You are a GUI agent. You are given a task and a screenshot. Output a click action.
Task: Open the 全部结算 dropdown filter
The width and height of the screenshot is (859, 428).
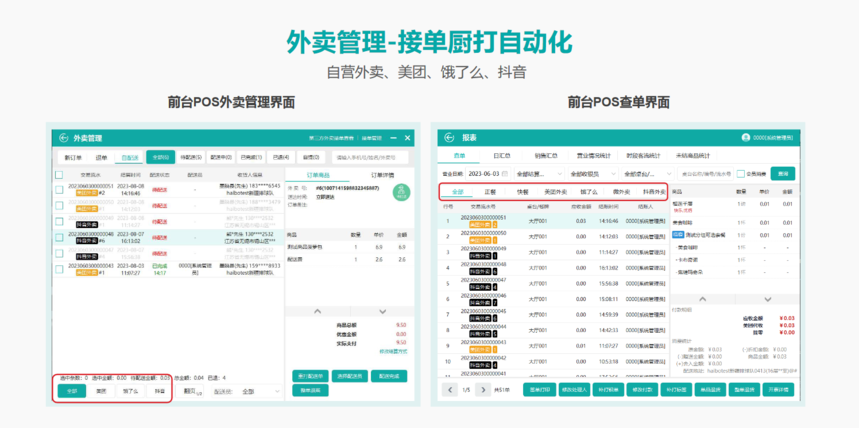539,174
